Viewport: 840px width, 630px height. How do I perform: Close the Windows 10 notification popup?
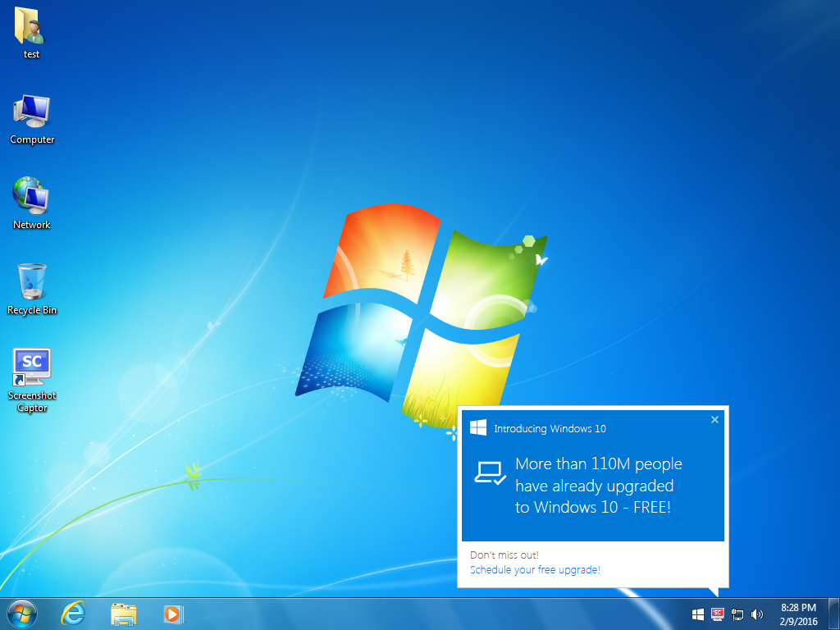[714, 419]
